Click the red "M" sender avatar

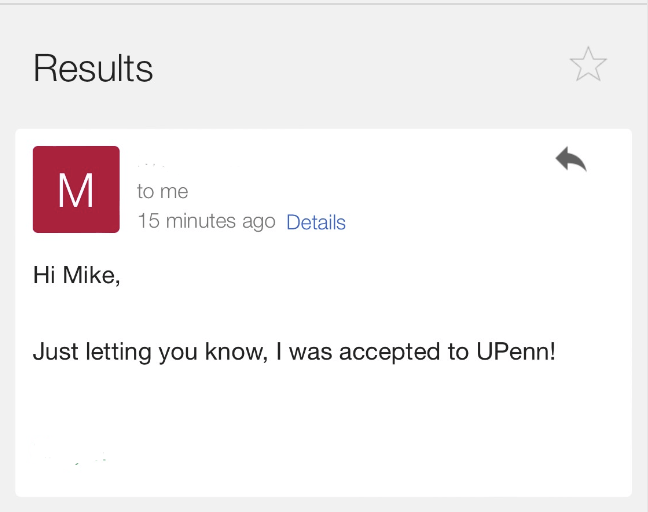pos(76,189)
